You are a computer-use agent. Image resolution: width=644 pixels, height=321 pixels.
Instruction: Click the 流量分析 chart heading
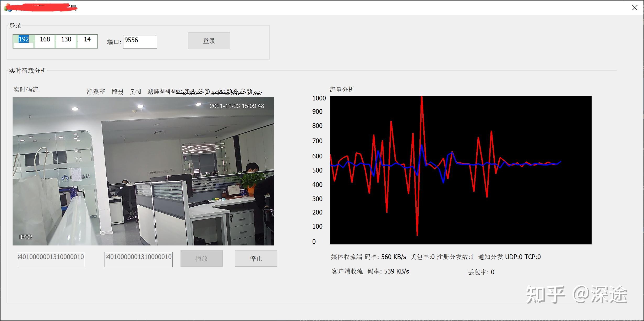342,90
